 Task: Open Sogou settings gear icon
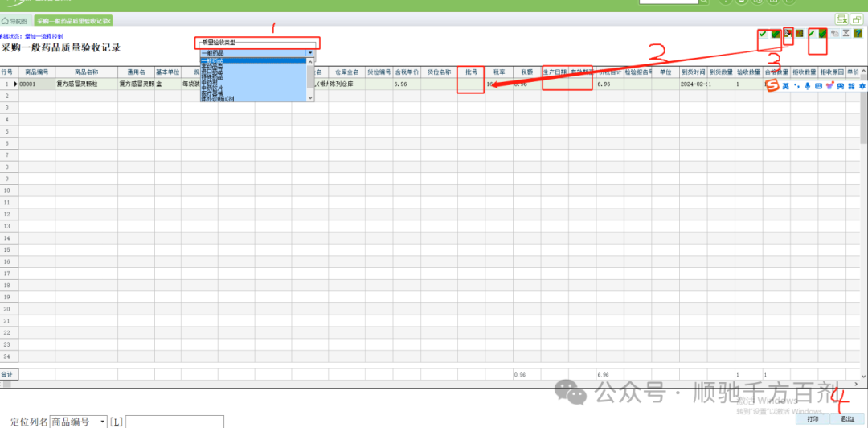(x=862, y=86)
